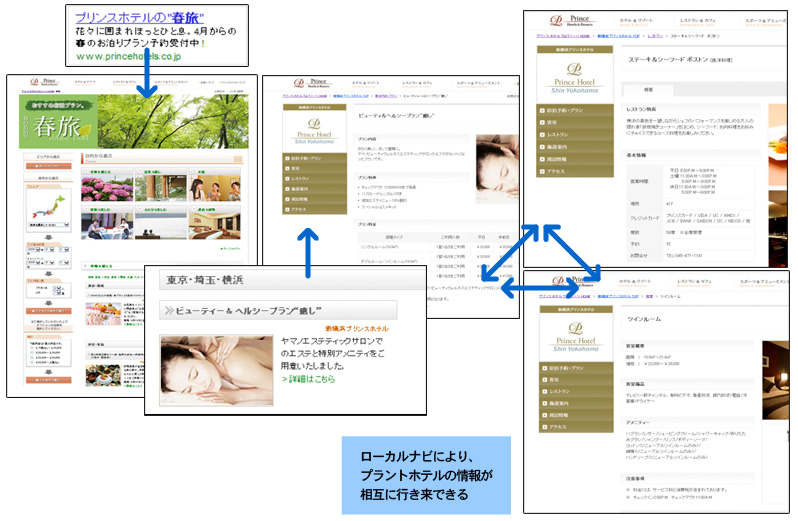Open the プリンスホテルの"春旅" ad headline link
Image resolution: width=798 pixels, height=521 pixels.
coord(139,18)
